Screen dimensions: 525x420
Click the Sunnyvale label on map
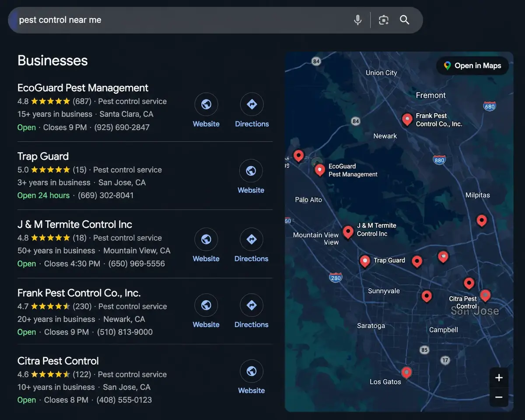(x=384, y=290)
